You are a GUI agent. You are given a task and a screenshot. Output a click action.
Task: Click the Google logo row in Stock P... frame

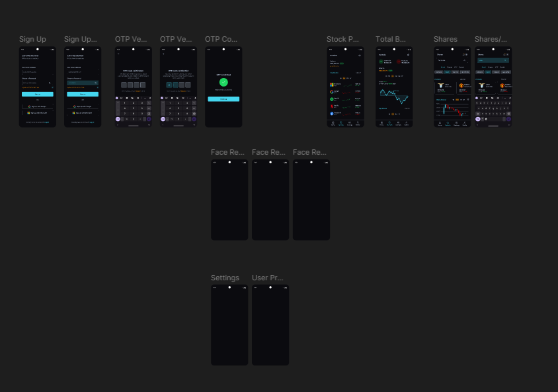coord(346,92)
